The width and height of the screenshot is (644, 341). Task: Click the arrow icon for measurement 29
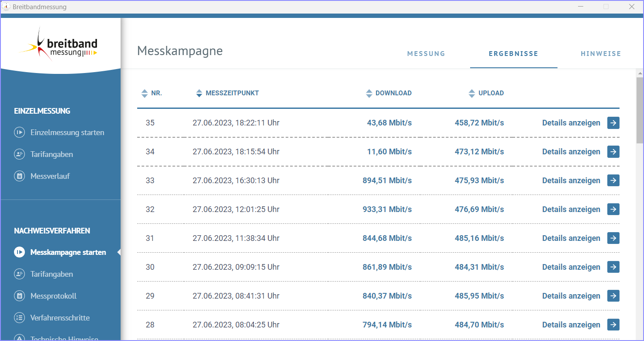[613, 296]
